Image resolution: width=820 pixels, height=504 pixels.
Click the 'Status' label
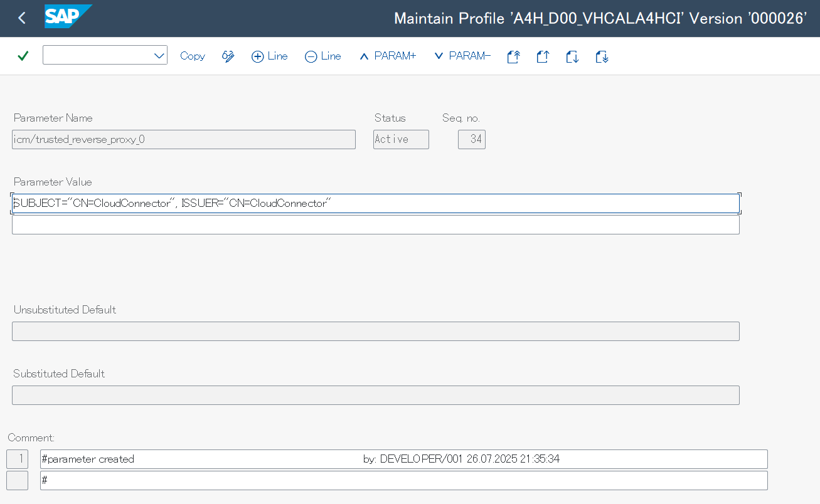[x=390, y=118]
